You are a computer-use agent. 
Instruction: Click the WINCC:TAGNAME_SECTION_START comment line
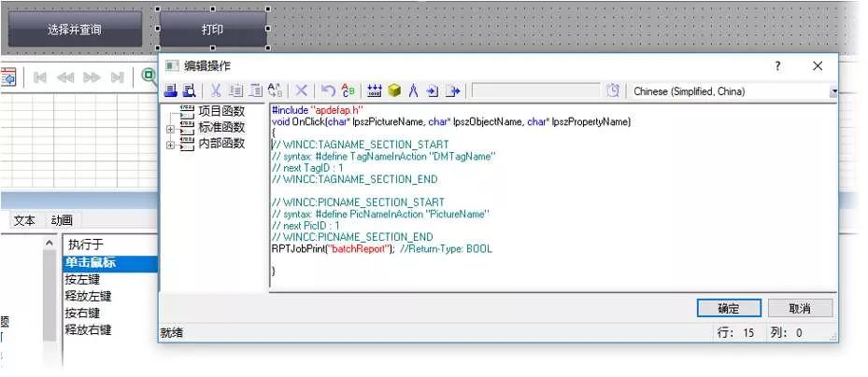click(361, 145)
